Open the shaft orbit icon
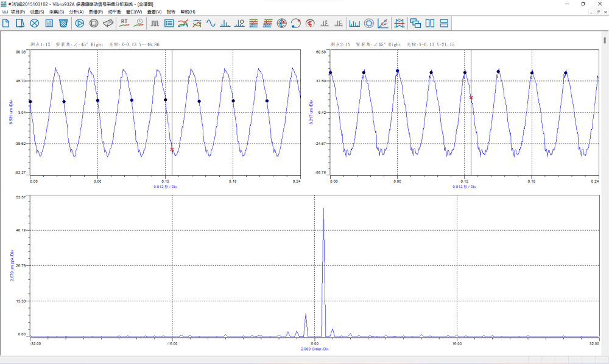The image size is (609, 364). click(x=295, y=23)
